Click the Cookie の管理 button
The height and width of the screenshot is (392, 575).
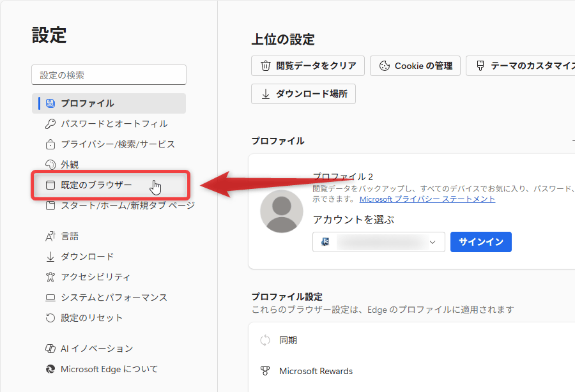(x=415, y=66)
